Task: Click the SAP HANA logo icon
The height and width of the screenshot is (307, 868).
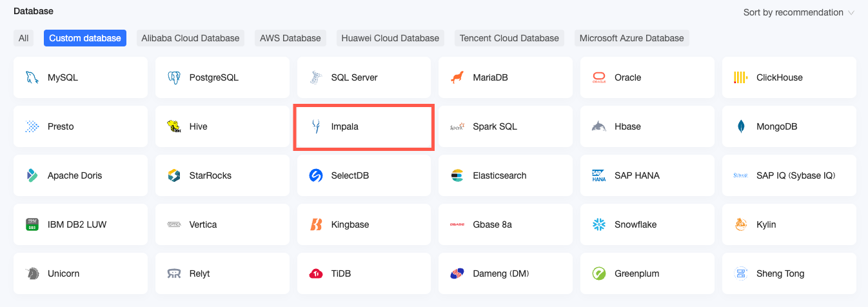Action: click(x=599, y=175)
